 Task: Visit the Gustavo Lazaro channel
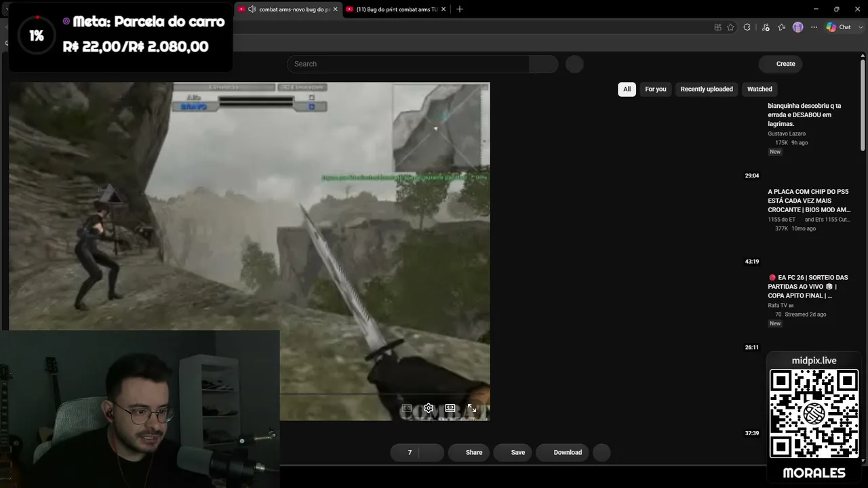click(787, 134)
